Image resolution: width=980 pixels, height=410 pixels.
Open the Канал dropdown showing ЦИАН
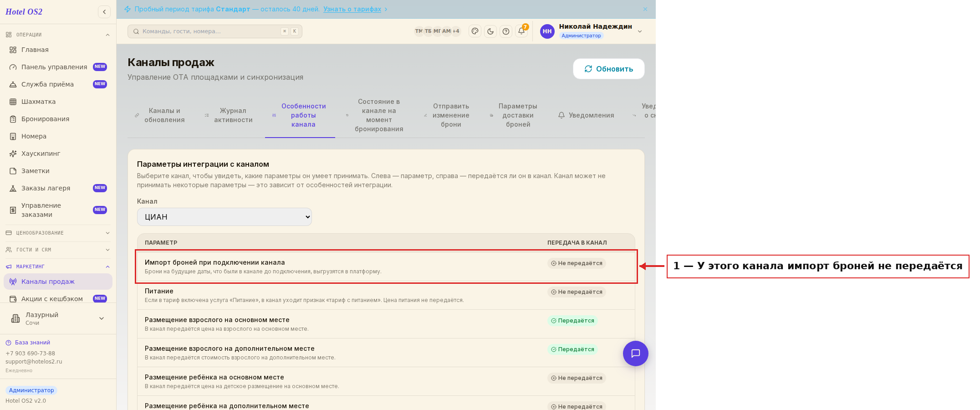pyautogui.click(x=225, y=217)
